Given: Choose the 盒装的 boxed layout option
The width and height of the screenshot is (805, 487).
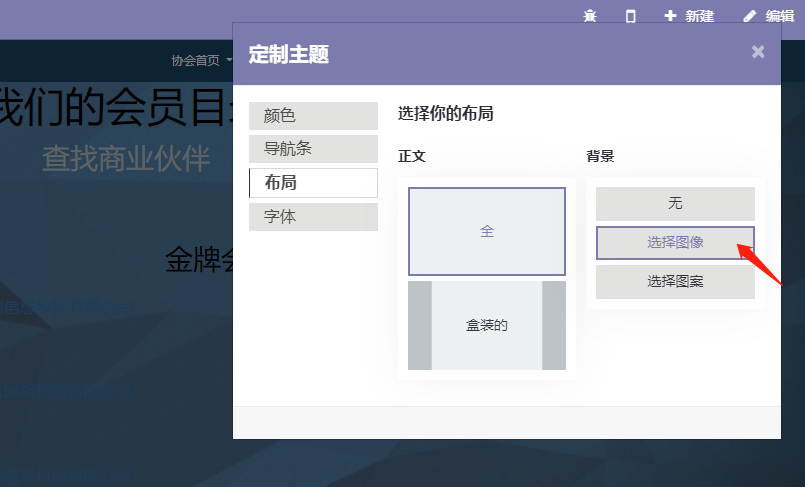Looking at the screenshot, I should [x=487, y=325].
